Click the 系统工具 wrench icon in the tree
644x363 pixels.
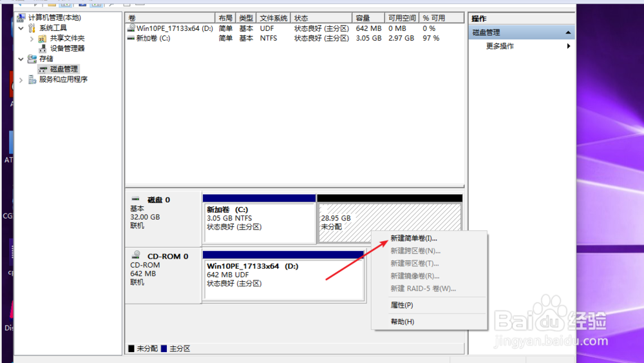pos(32,28)
